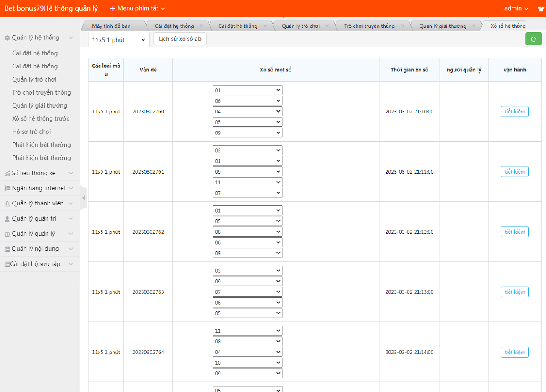546x392 pixels.
Task: Click the plus icon in Menu phím tắt
Action: coord(113,8)
